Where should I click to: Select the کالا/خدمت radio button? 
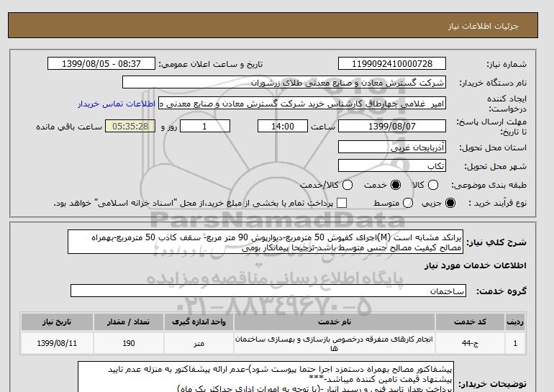tap(348, 185)
